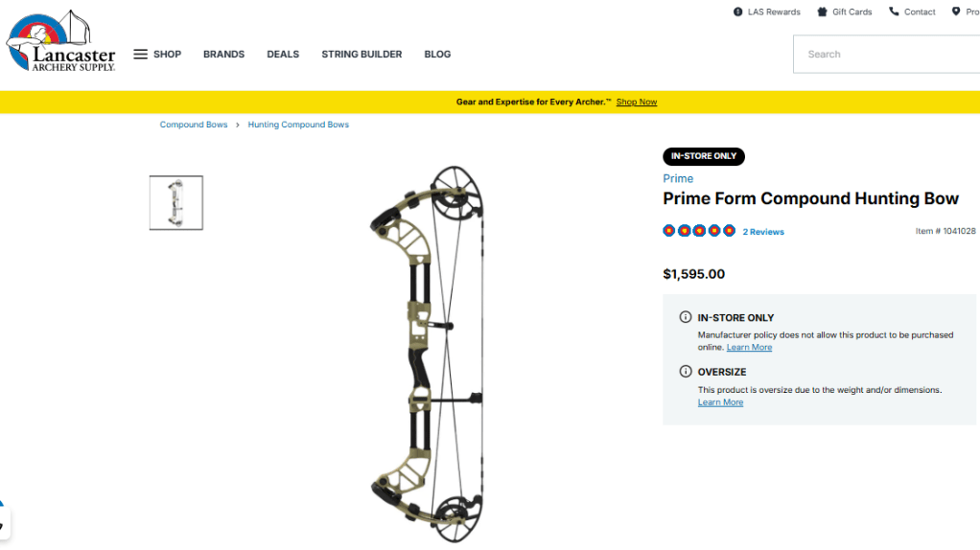Click the In-Store Only info icon

tap(685, 317)
